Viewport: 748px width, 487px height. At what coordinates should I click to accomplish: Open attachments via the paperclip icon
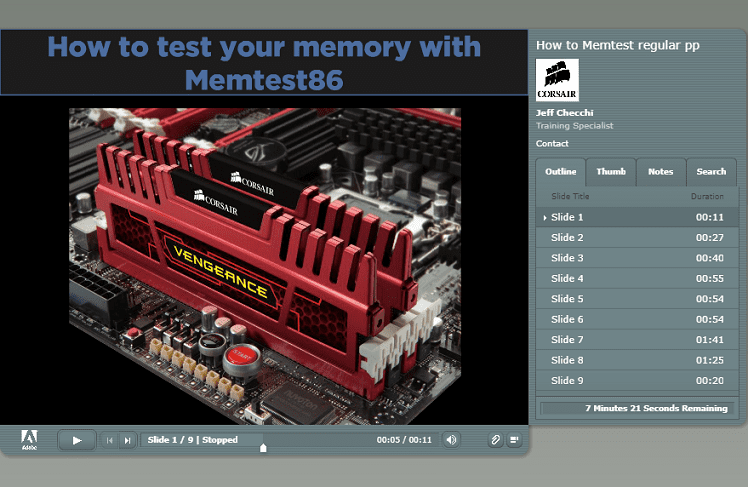496,440
